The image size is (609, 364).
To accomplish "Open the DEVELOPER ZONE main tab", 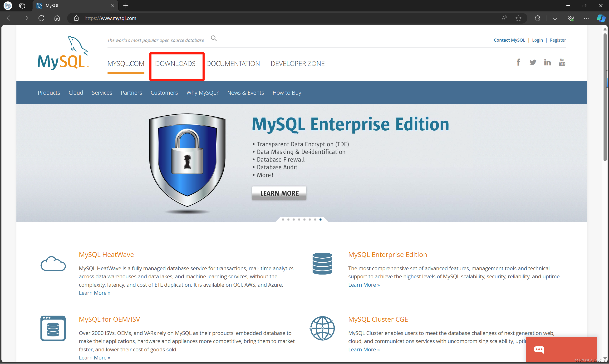I will (298, 64).
